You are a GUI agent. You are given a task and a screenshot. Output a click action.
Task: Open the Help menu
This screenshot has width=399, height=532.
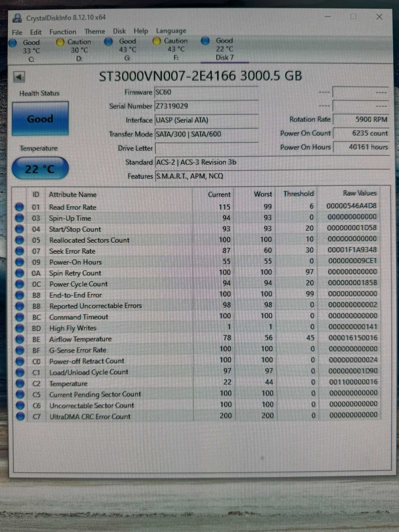141,31
